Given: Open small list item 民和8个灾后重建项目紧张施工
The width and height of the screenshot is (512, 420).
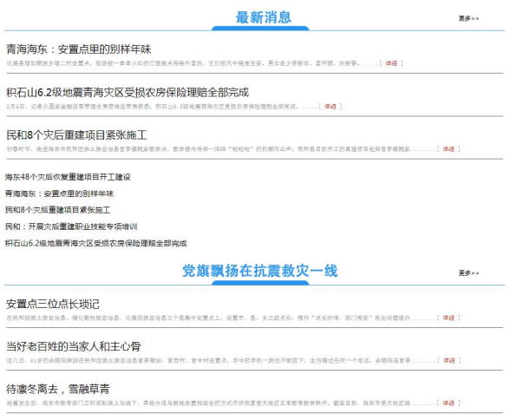Looking at the screenshot, I should tap(58, 210).
